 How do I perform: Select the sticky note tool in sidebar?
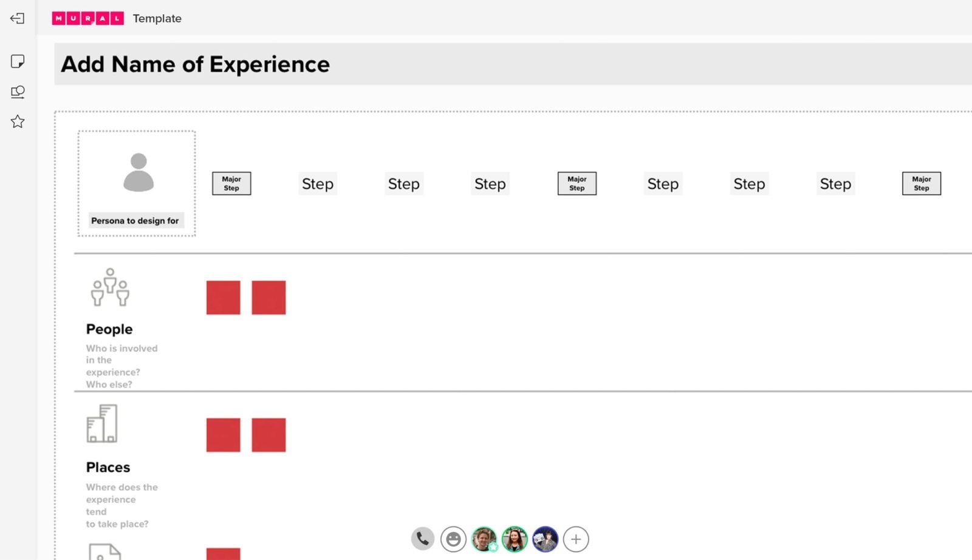pos(18,61)
